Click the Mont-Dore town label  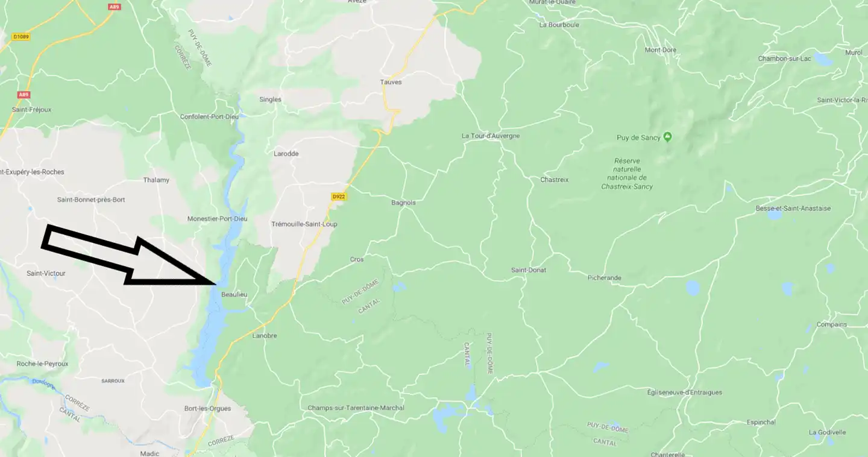pyautogui.click(x=661, y=50)
